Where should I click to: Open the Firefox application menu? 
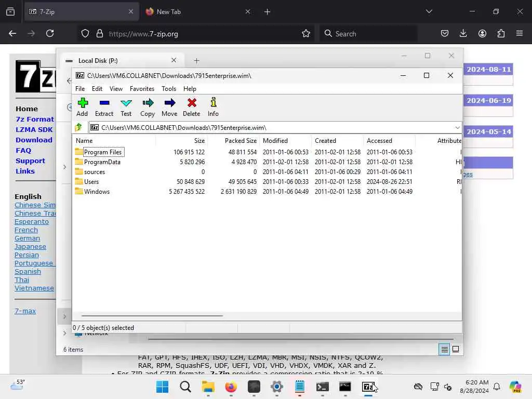[x=520, y=33]
